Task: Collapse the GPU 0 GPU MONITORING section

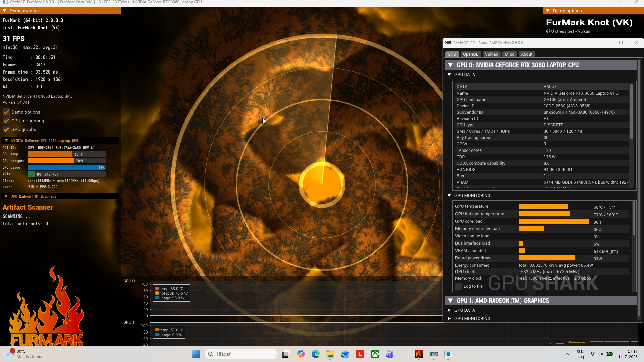Action: [449, 196]
